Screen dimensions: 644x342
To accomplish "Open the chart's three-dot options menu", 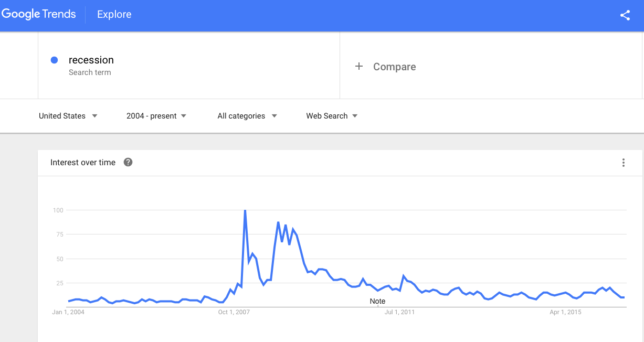I will (x=624, y=163).
